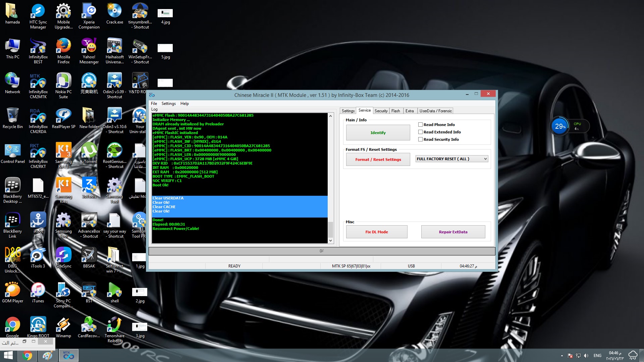Open Control Panel desktop icon
644x362 pixels.
12,154
